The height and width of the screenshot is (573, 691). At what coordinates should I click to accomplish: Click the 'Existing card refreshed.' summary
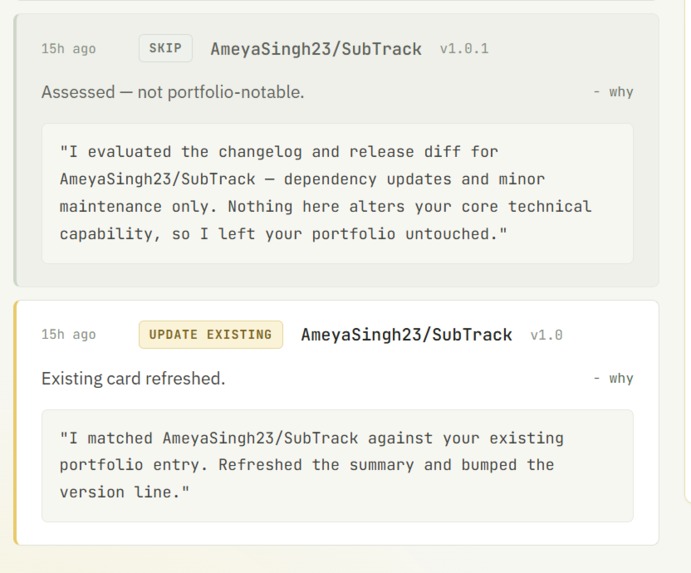tap(133, 379)
